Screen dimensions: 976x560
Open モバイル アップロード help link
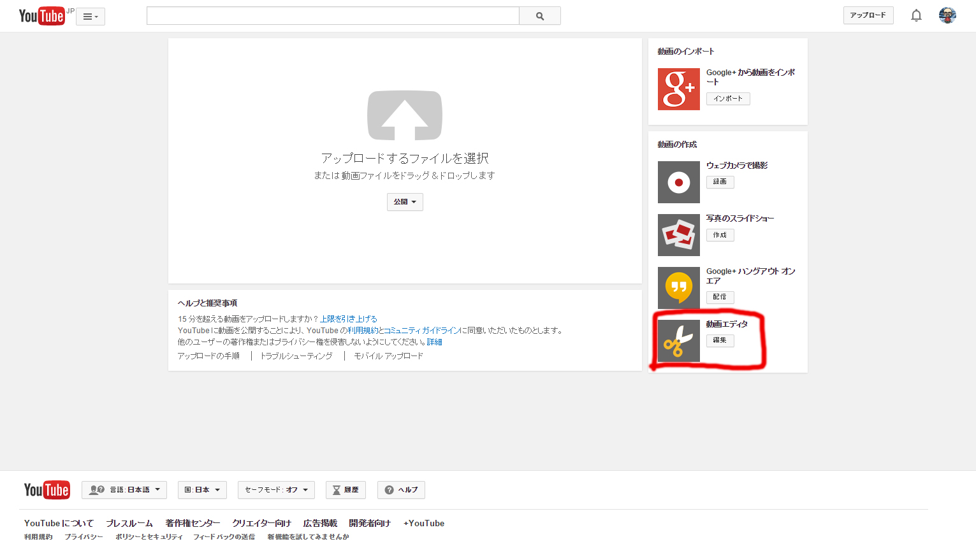coord(389,356)
